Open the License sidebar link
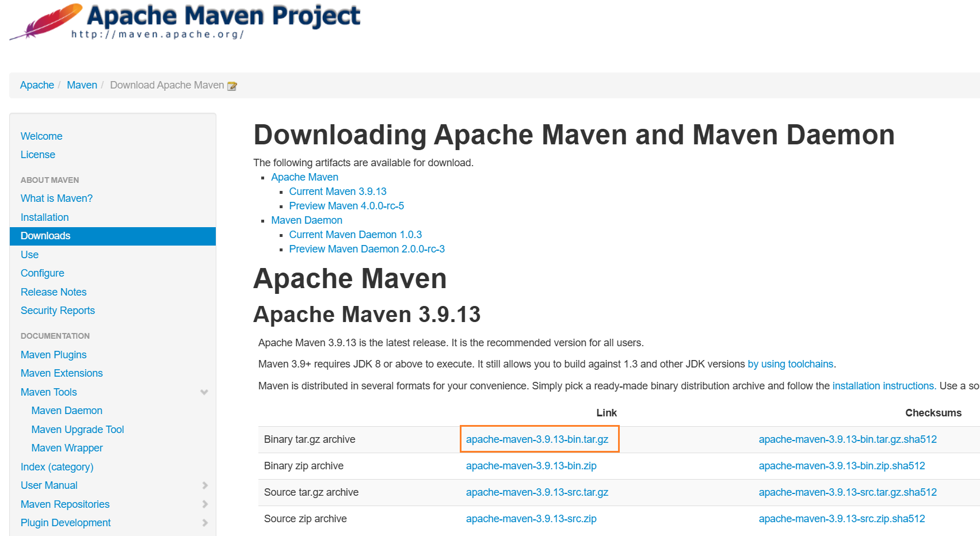This screenshot has width=980, height=536. (38, 155)
